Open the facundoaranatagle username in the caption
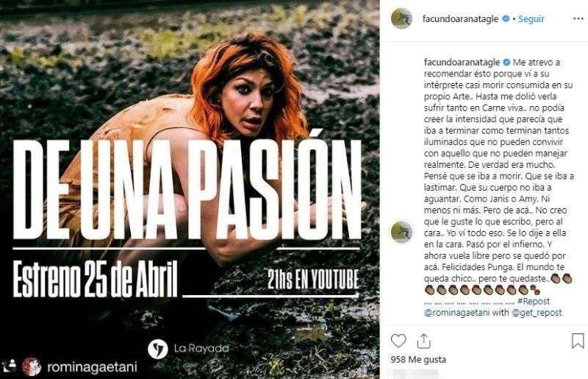 (462, 62)
